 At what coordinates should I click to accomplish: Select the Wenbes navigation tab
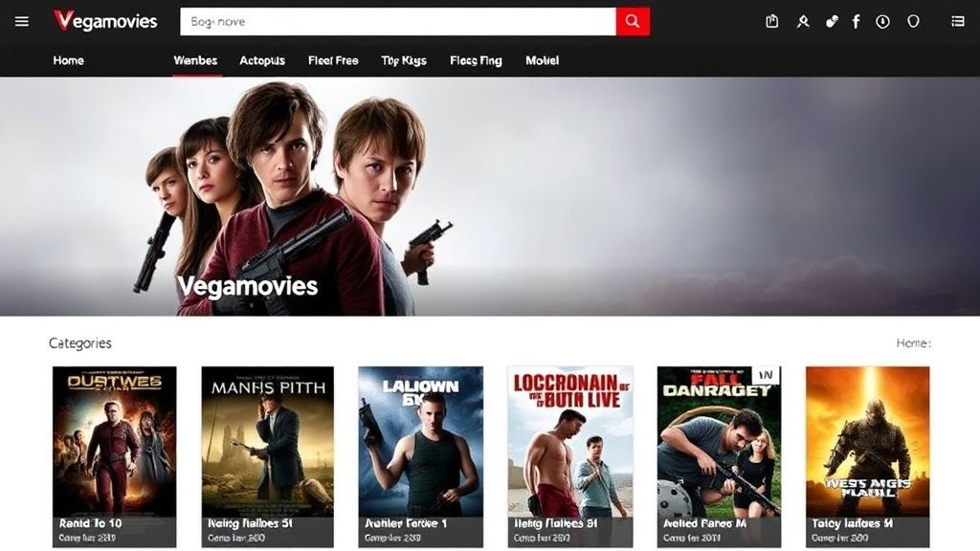194,60
